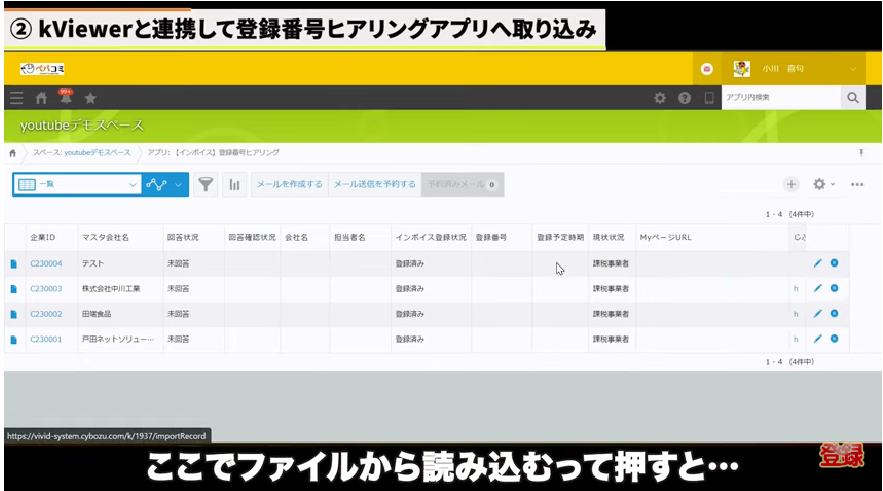Image resolution: width=883 pixels, height=491 pixels.
Task: Click the breadcrumb home icon
Action: click(12, 153)
